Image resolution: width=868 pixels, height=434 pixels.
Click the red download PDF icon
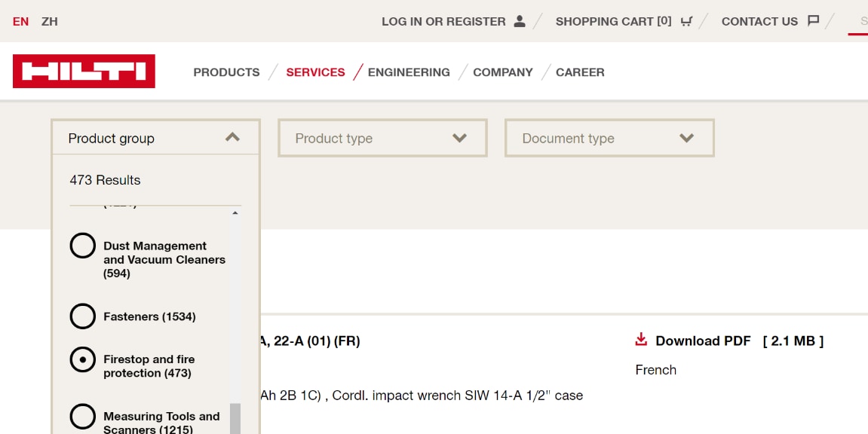[x=641, y=340]
